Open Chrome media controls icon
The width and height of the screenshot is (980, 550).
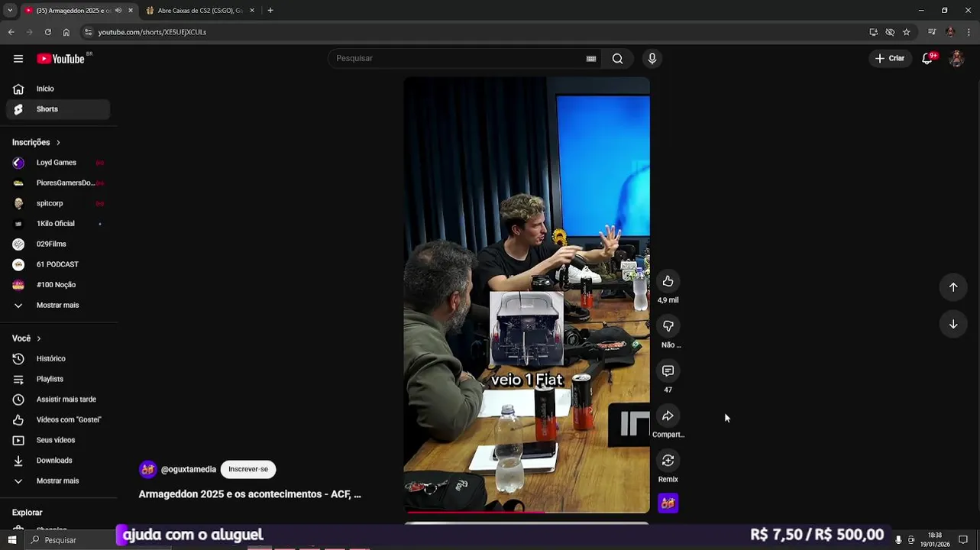click(x=932, y=32)
